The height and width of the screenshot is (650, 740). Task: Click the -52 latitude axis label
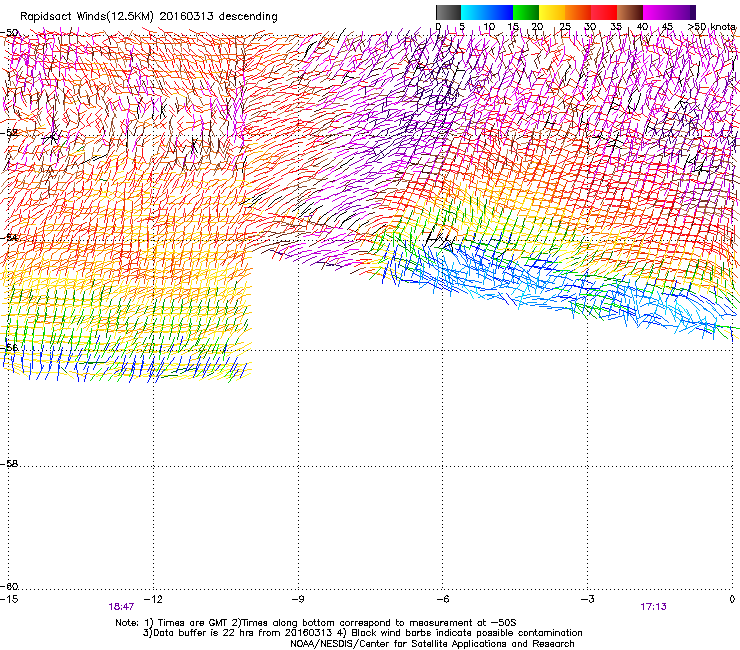tap(9, 133)
